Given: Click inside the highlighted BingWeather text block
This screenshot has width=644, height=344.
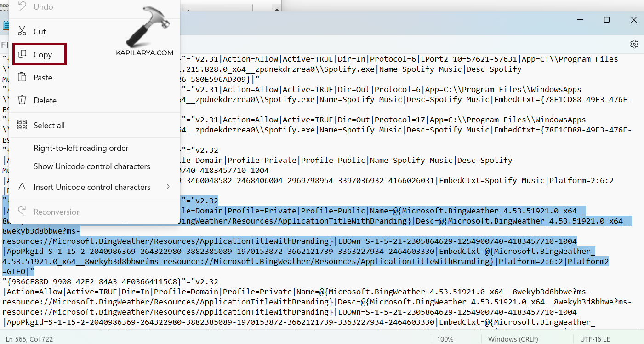Looking at the screenshot, I should 322,241.
